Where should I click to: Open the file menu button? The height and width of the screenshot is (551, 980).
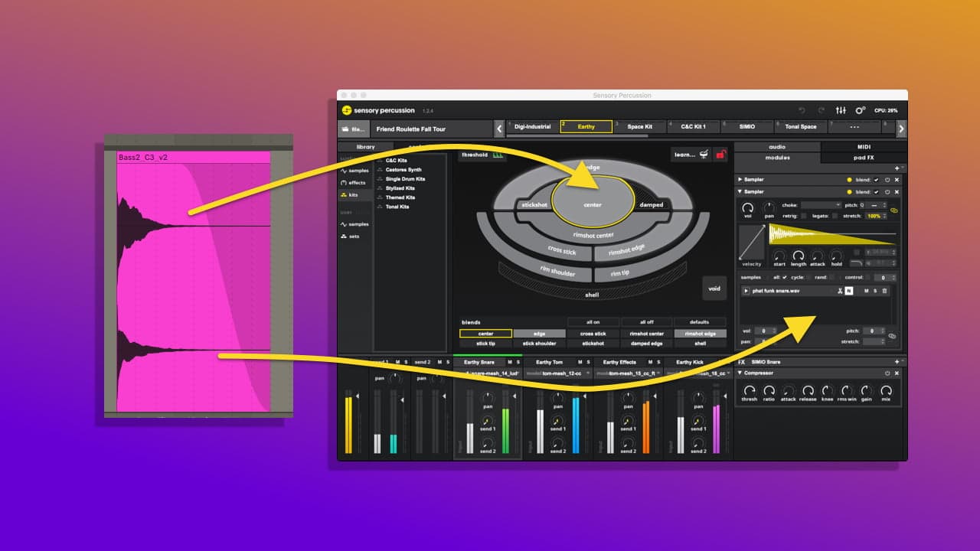352,129
